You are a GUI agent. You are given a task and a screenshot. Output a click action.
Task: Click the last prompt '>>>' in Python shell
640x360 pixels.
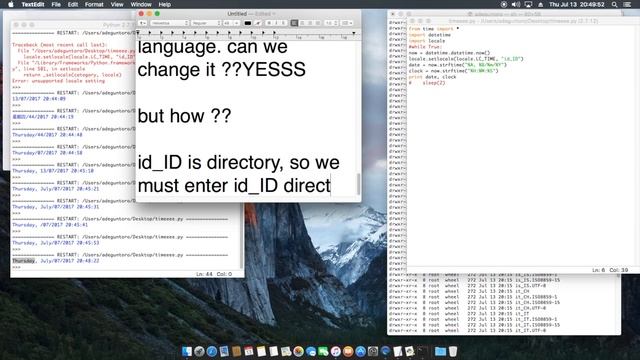coord(16,267)
